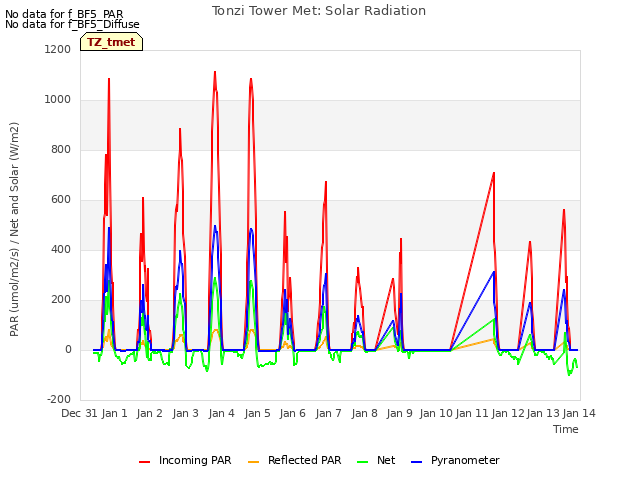Click the Pyranometer legend entry
The width and height of the screenshot is (640, 480).
(x=455, y=460)
